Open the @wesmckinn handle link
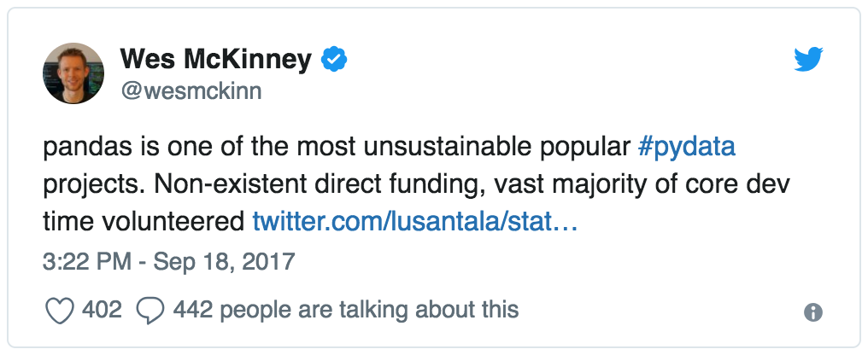The height and width of the screenshot is (355, 868). tap(191, 90)
